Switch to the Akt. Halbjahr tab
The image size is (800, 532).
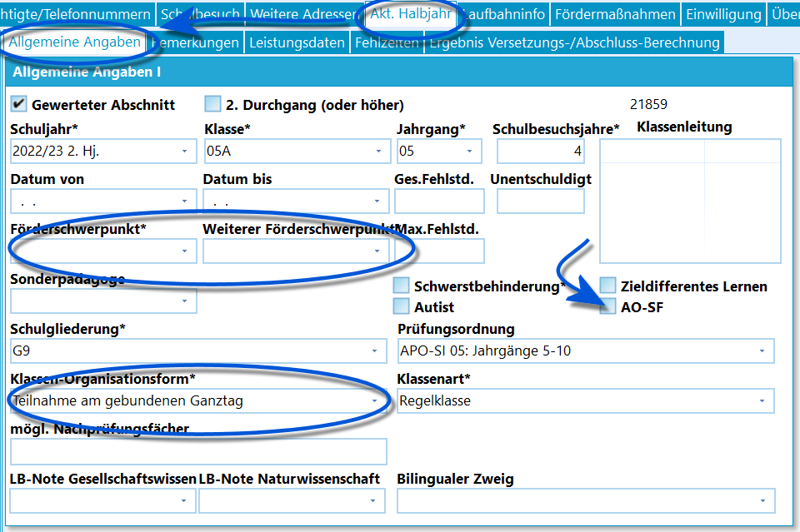click(x=411, y=14)
